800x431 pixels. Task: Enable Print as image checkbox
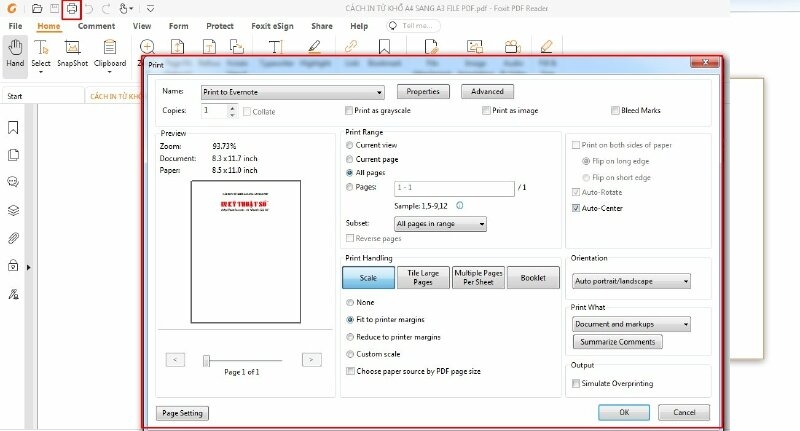(486, 110)
